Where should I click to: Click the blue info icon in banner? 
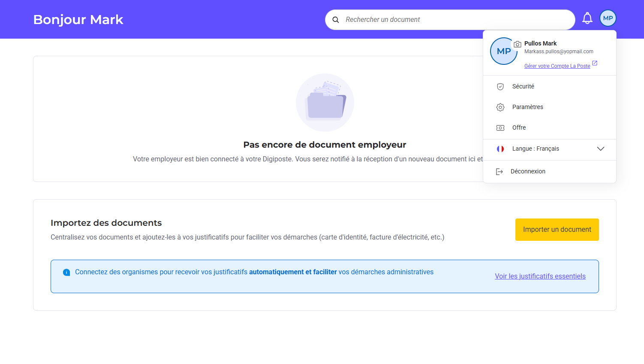pos(66,273)
